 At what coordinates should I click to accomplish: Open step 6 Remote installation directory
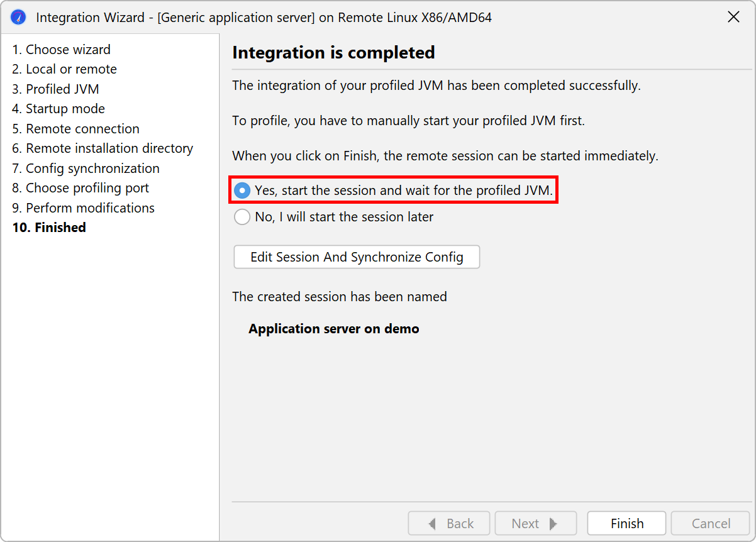pos(103,148)
